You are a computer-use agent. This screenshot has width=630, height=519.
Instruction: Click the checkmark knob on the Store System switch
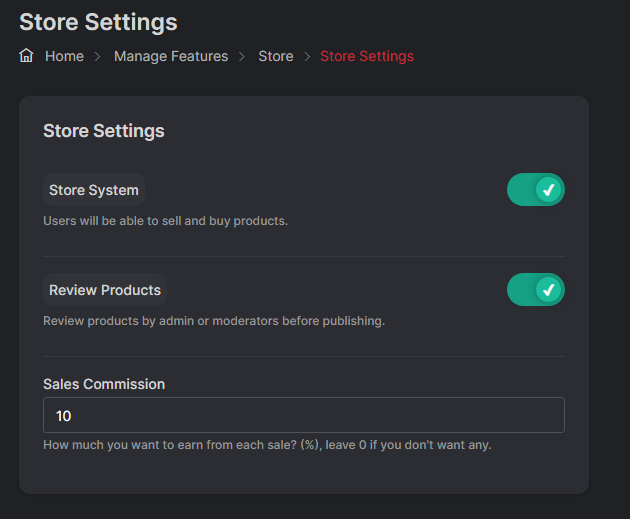548,190
